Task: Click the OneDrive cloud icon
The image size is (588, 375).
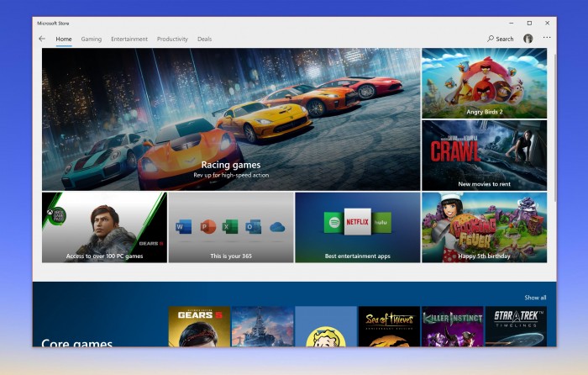Action: coord(276,228)
